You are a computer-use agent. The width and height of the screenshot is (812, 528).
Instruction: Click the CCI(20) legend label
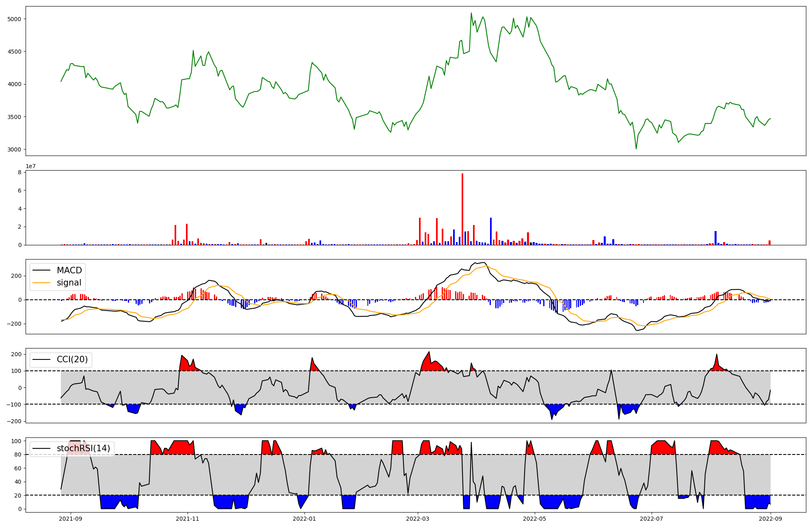pyautogui.click(x=72, y=359)
